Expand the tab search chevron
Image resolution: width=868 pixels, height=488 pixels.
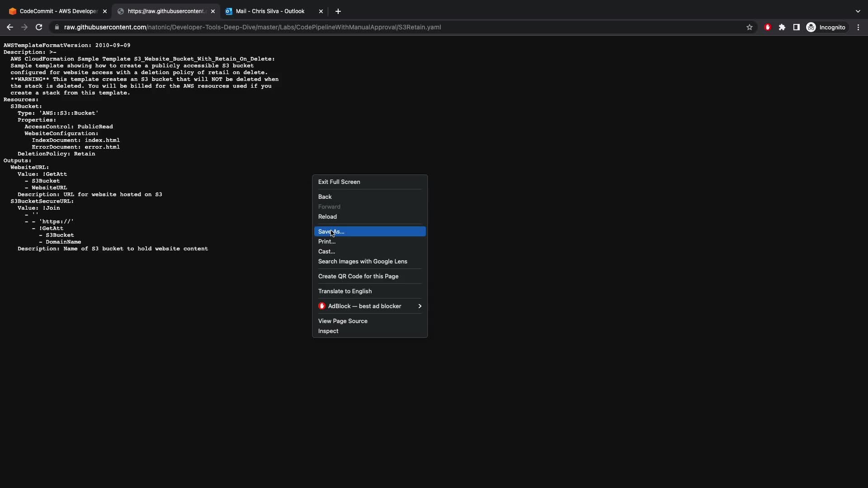click(858, 11)
